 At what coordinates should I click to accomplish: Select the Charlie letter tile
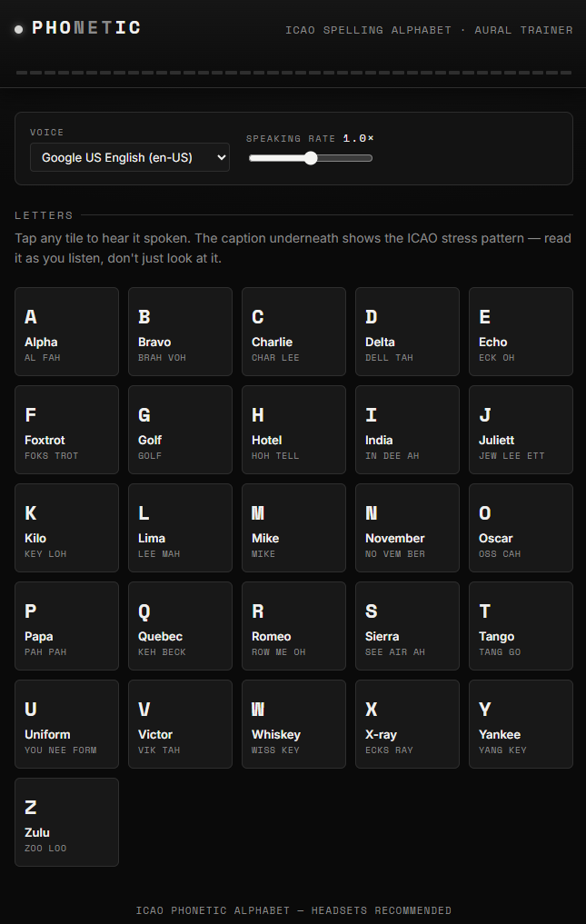[293, 332]
